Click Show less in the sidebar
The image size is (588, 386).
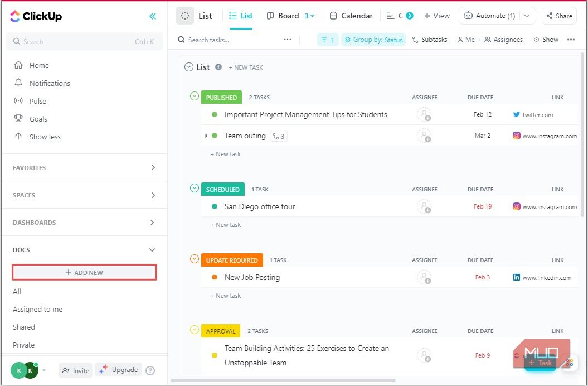tap(45, 137)
